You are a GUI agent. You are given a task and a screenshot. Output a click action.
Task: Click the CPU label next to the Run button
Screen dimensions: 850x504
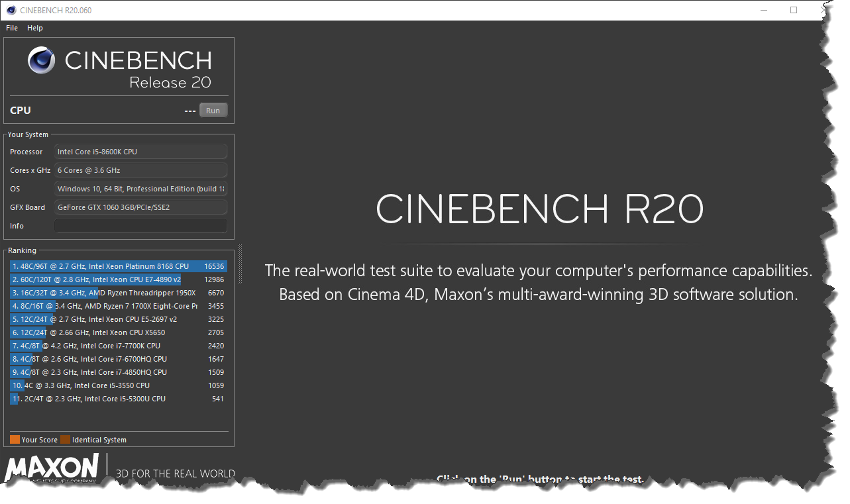coord(19,110)
